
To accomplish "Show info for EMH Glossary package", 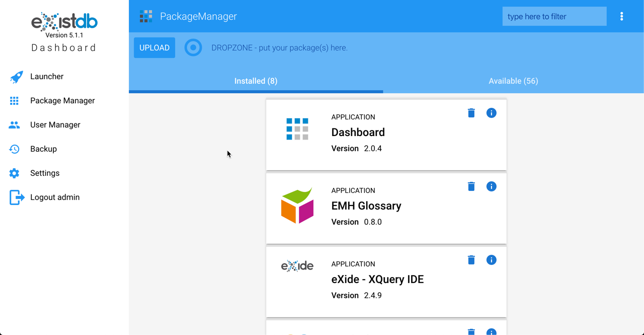I will 492,186.
